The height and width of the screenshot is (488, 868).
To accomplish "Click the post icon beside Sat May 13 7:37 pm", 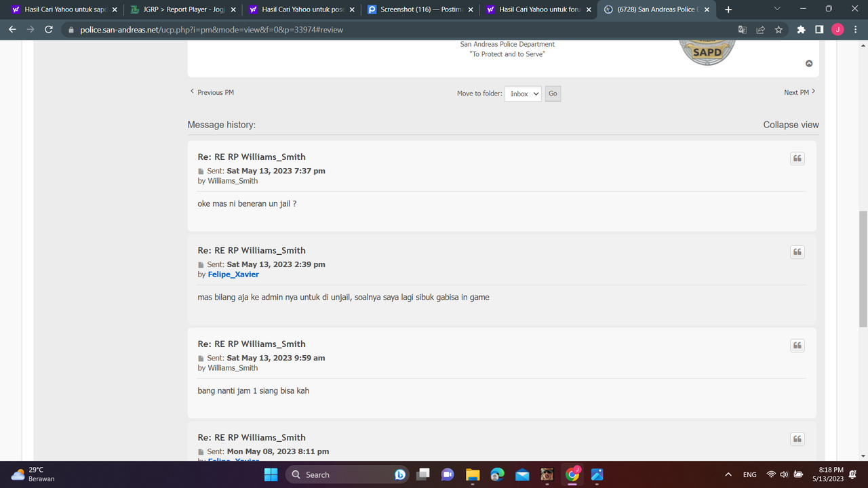I will tap(201, 171).
